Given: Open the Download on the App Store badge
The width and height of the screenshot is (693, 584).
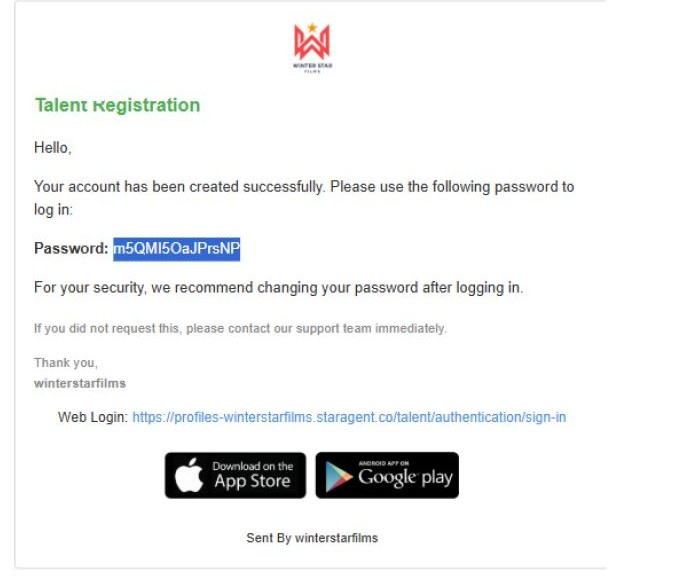Looking at the screenshot, I should click(235, 475).
